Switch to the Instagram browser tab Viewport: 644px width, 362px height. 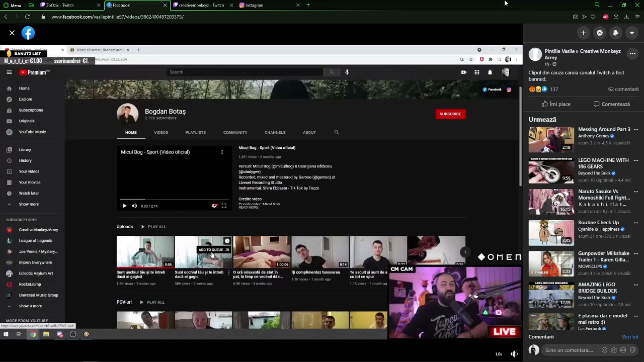tap(269, 5)
